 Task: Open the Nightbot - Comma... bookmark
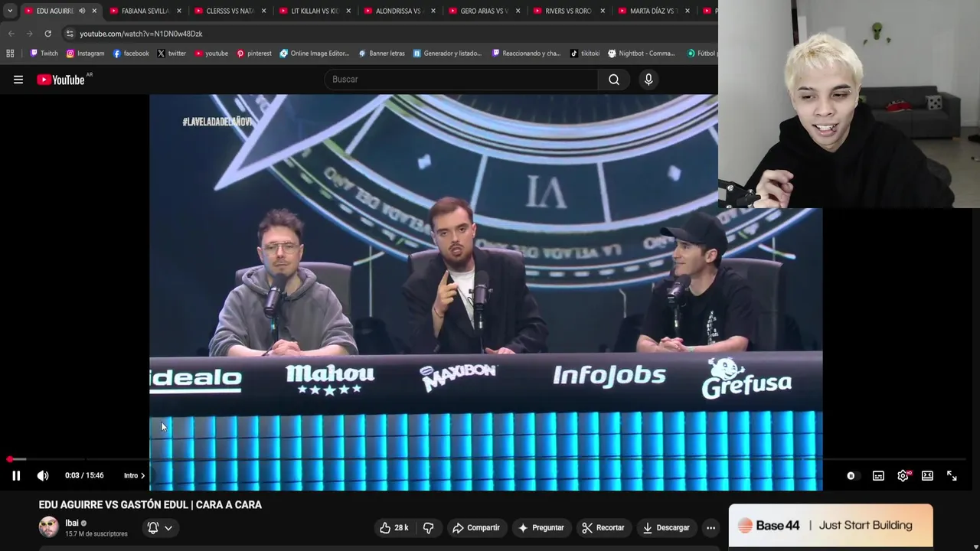(642, 54)
